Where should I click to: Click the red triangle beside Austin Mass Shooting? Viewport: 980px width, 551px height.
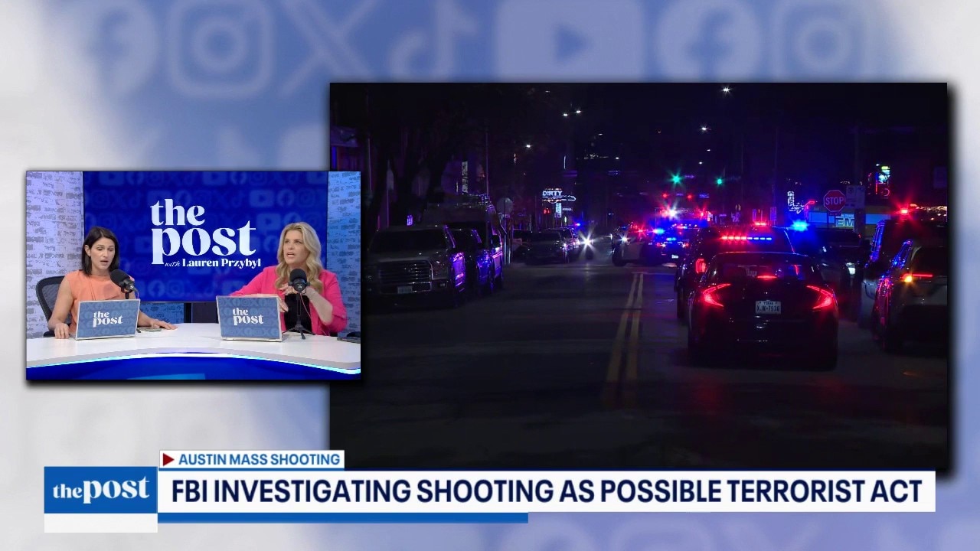coord(168,460)
